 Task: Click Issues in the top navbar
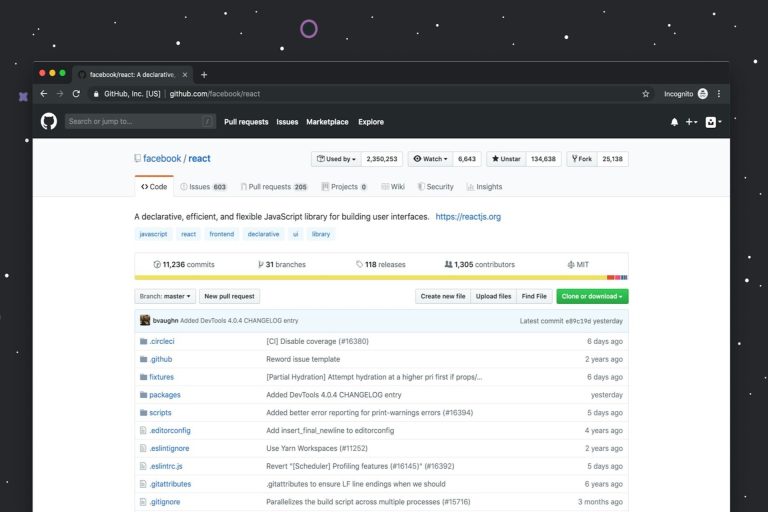pyautogui.click(x=287, y=122)
